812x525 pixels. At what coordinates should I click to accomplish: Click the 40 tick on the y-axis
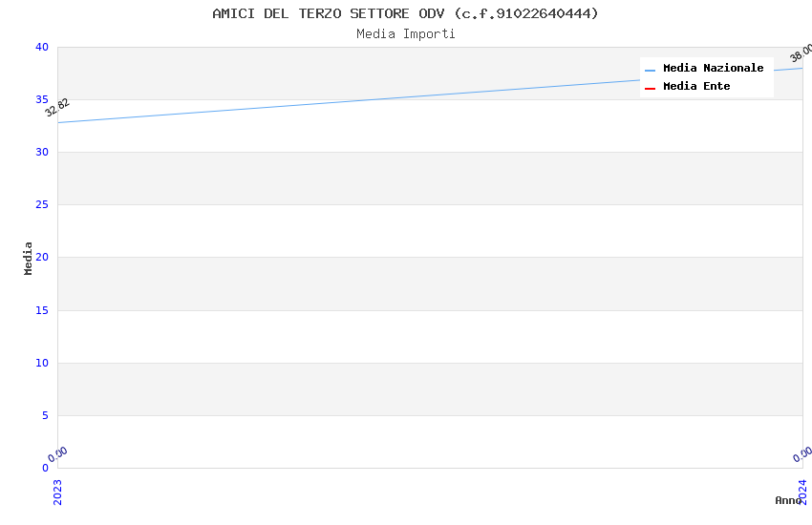[42, 48]
